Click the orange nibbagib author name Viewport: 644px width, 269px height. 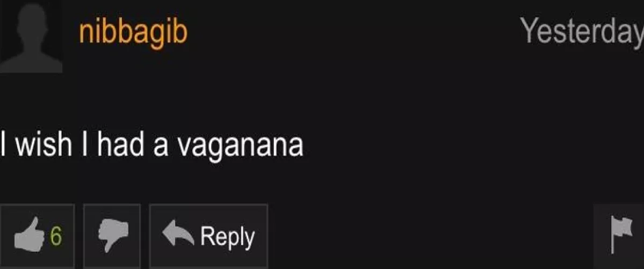point(133,33)
